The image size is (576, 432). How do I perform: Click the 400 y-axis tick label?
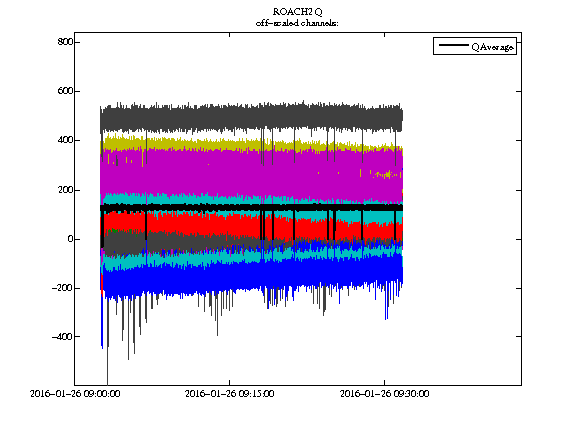point(65,140)
